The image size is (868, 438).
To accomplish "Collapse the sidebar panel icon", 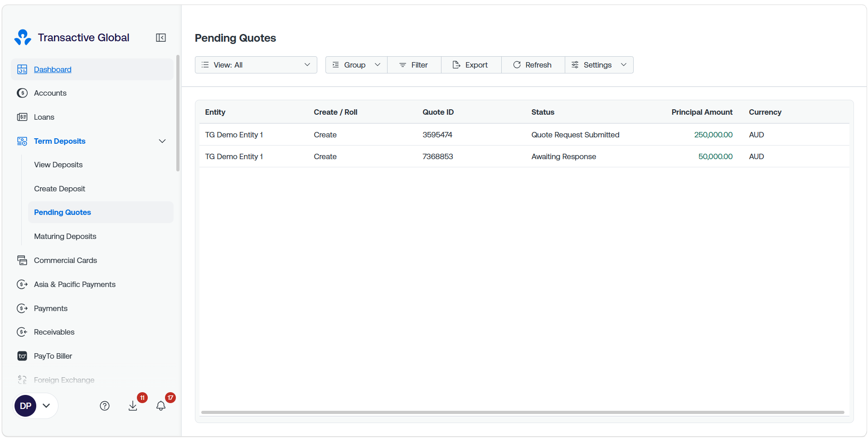I will click(161, 38).
